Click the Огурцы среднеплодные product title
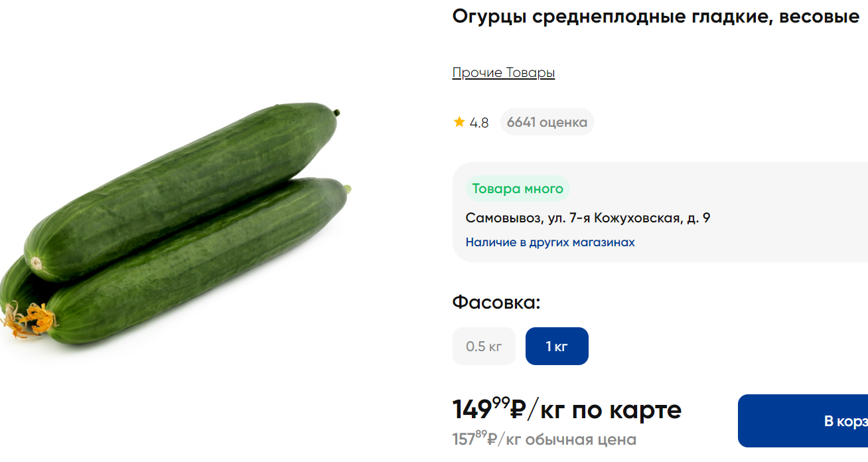The height and width of the screenshot is (462, 868). (x=656, y=17)
